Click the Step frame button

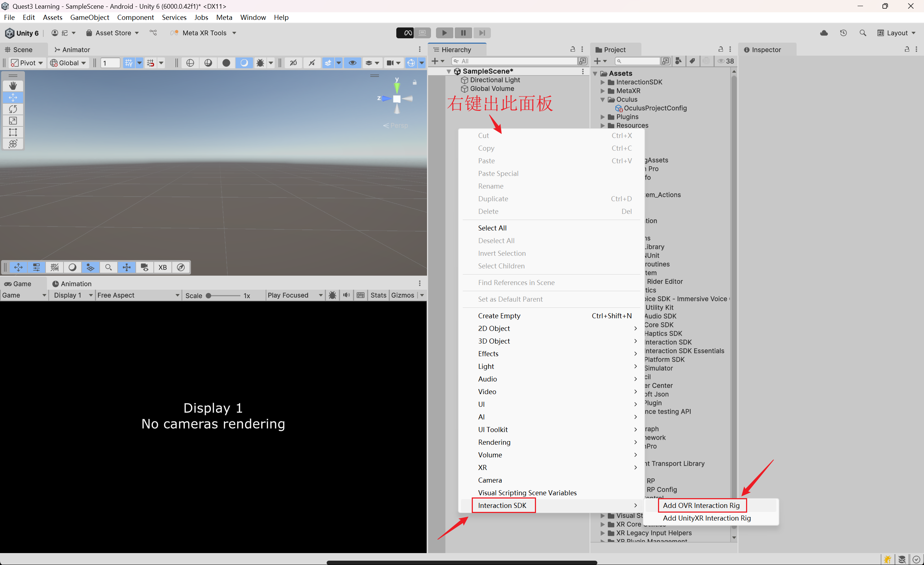tap(482, 33)
